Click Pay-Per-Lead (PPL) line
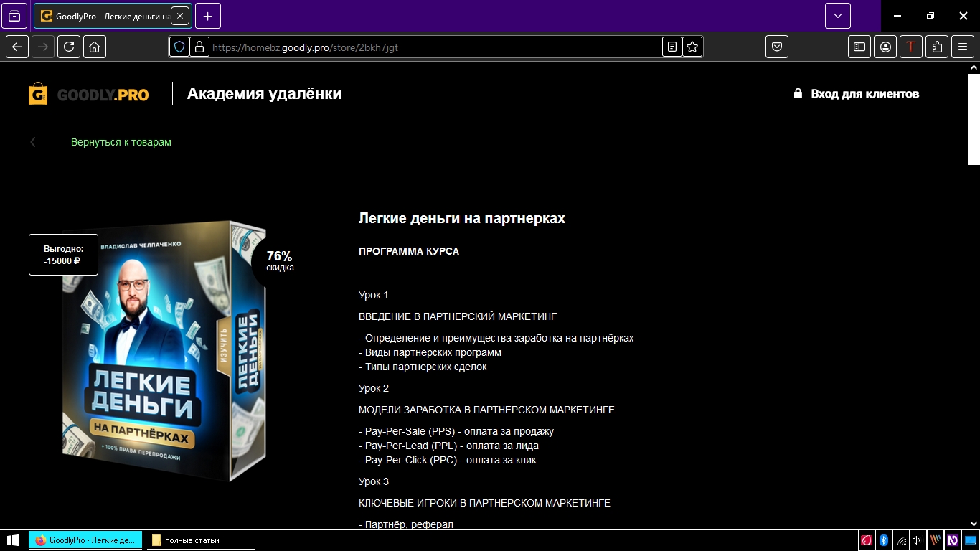 click(x=448, y=446)
